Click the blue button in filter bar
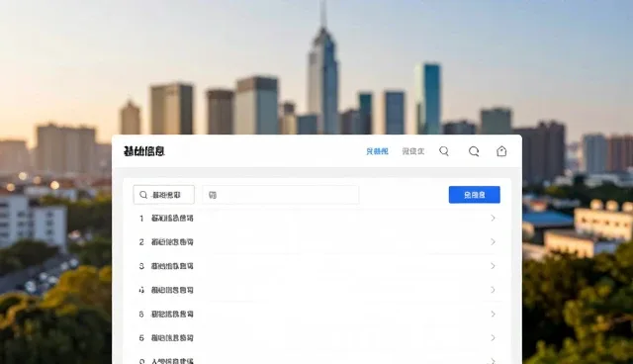The width and height of the screenshot is (633, 364). tap(475, 195)
